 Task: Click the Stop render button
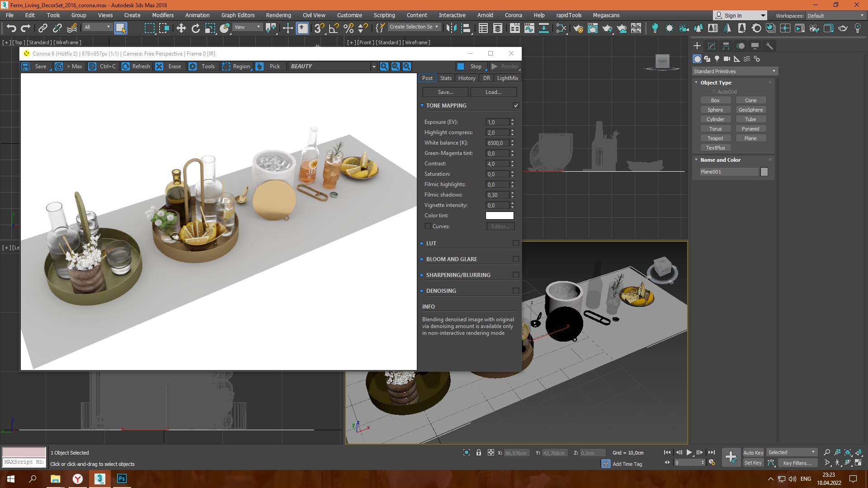point(471,66)
